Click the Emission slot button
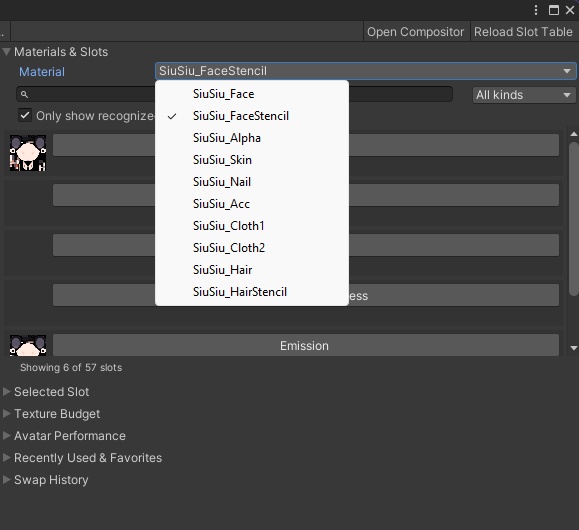The height and width of the screenshot is (530, 579). tap(305, 345)
